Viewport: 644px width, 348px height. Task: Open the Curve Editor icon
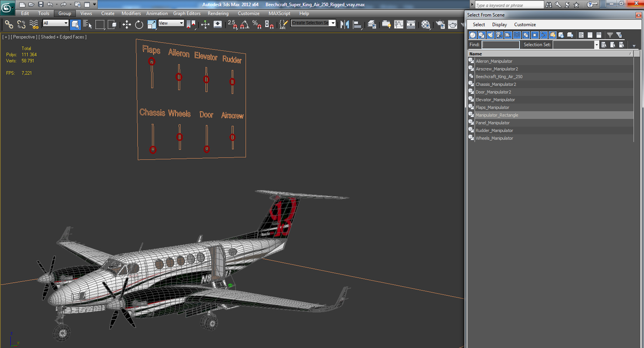[x=399, y=24]
